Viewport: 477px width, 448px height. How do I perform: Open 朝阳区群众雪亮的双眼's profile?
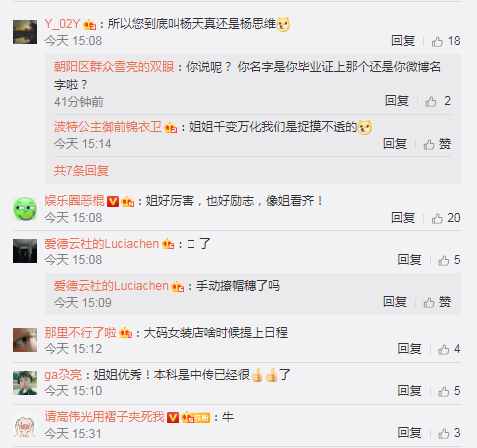[x=114, y=67]
